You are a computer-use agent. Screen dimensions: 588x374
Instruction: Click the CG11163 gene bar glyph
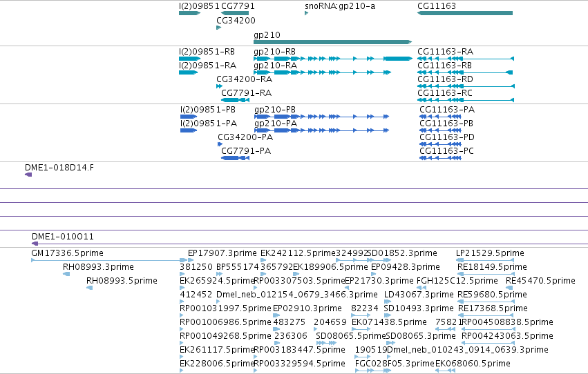click(x=464, y=13)
